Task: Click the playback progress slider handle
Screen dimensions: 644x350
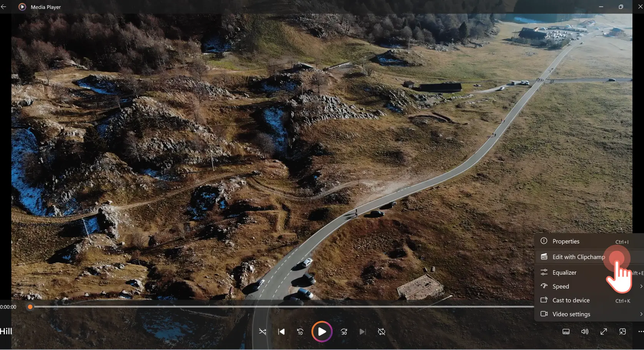Action: pyautogui.click(x=30, y=307)
